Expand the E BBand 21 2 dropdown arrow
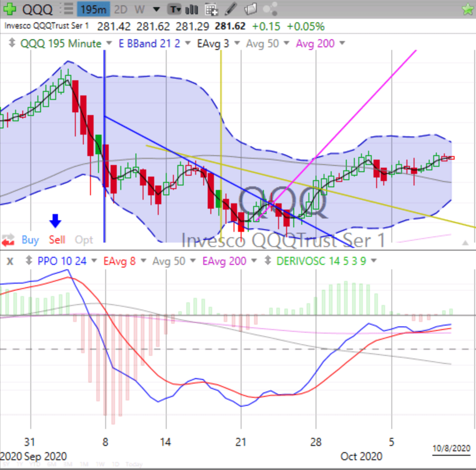Viewport: 476px width, 470px height. (188, 43)
